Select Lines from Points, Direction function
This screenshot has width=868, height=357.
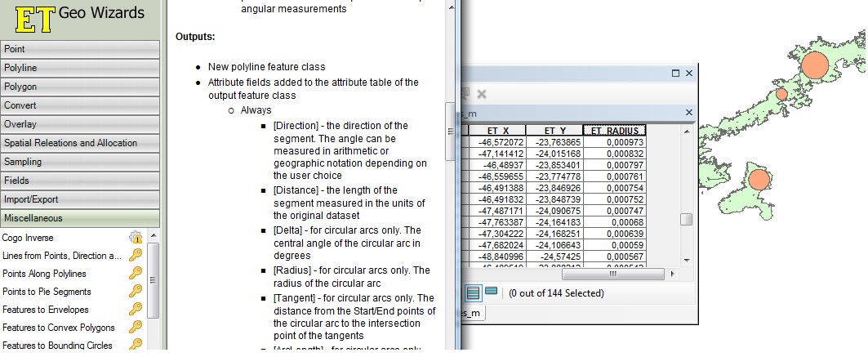coord(62,256)
